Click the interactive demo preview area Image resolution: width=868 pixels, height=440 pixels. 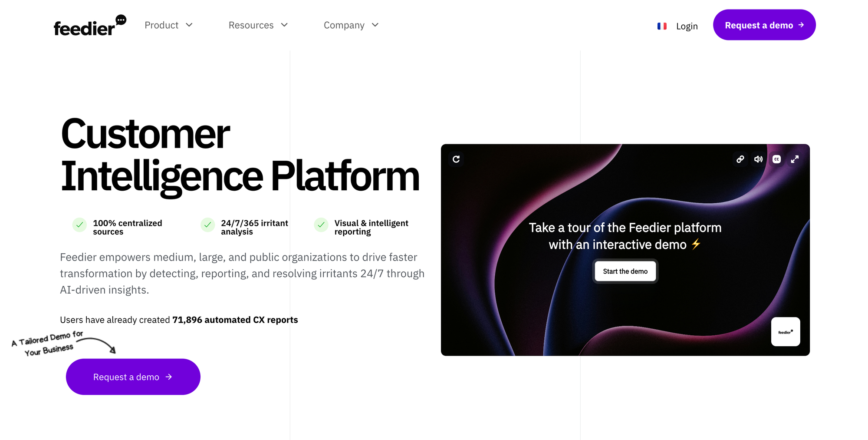click(x=564, y=304)
